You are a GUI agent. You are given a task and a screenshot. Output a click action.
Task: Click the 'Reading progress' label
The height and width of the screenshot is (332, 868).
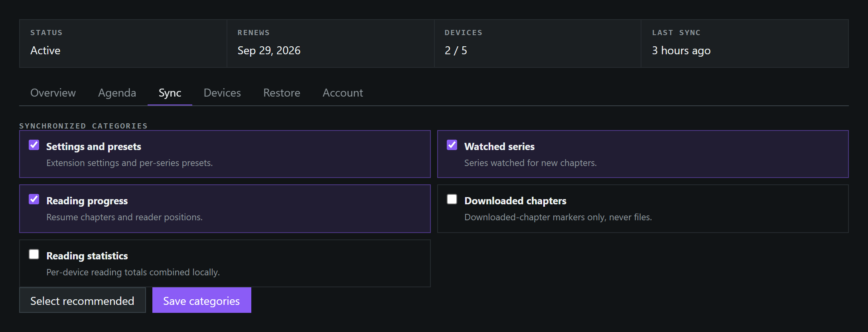(x=87, y=201)
